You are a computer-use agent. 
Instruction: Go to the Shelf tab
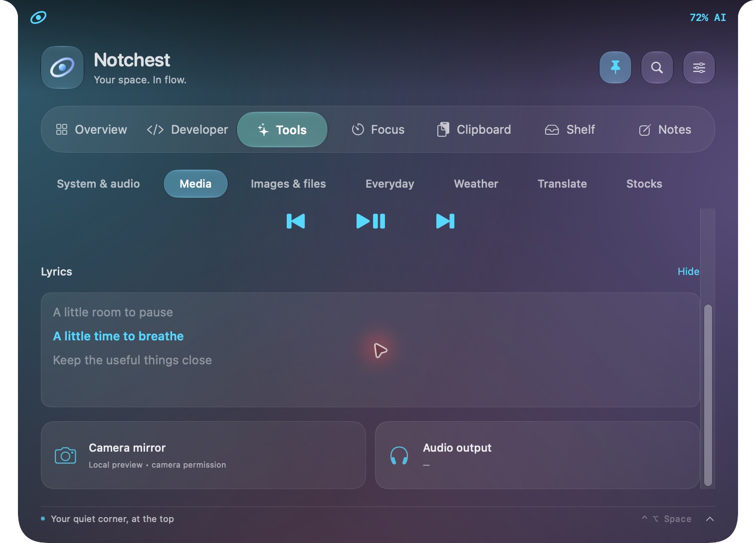point(570,130)
